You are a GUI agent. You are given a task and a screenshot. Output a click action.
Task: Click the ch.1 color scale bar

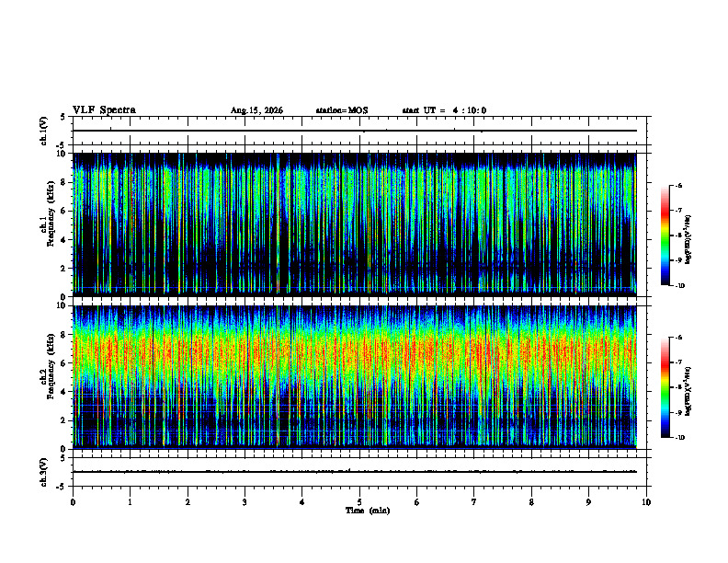[665, 236]
